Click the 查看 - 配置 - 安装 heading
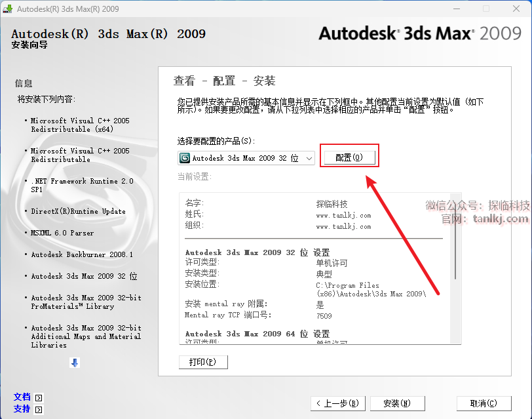Viewport: 532px width, 419px height. point(224,81)
